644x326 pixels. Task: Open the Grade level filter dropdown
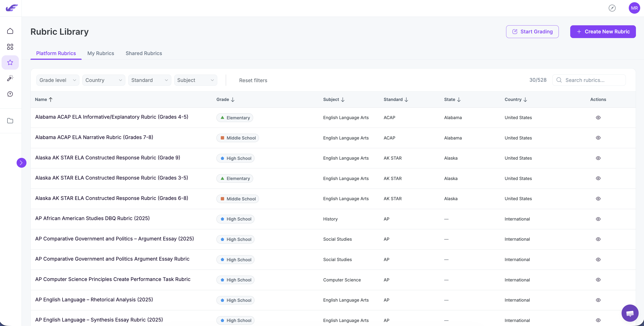58,80
